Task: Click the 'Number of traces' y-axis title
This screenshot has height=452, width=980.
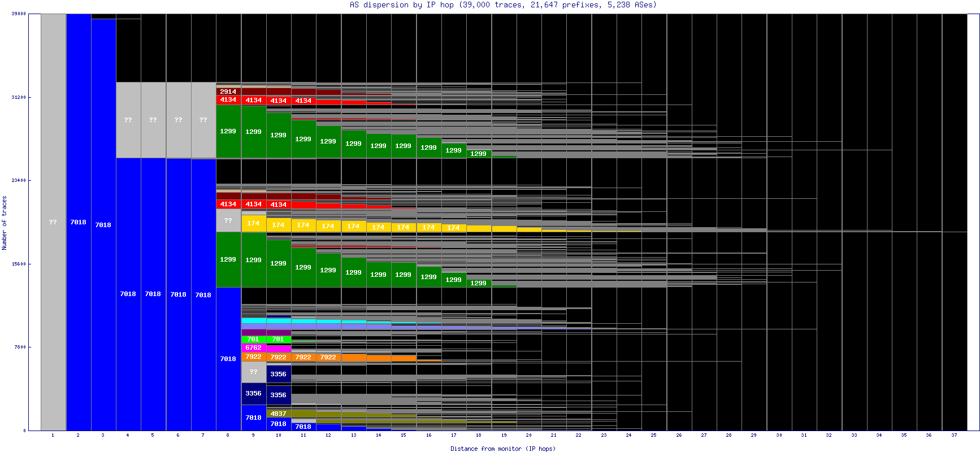Action: (x=5, y=223)
